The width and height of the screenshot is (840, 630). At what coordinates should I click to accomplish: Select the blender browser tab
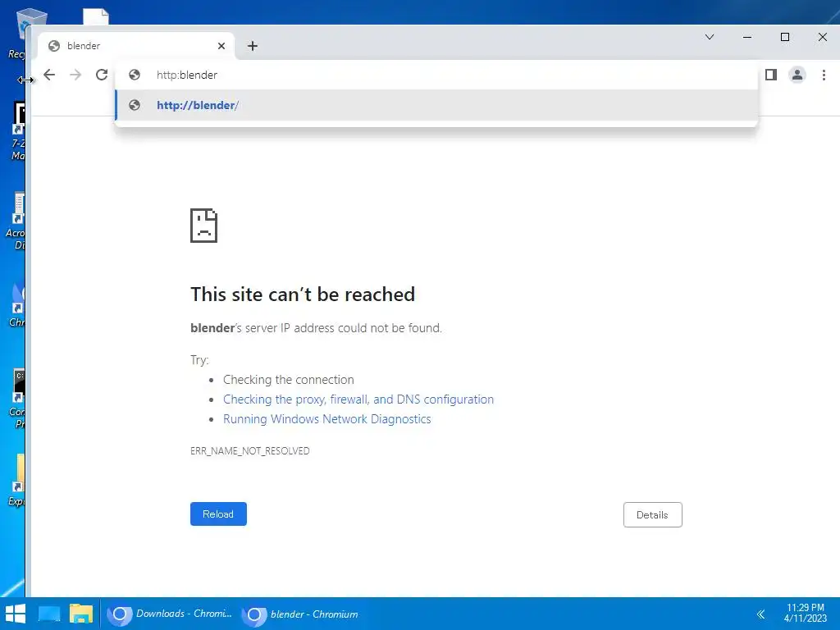tap(137, 46)
